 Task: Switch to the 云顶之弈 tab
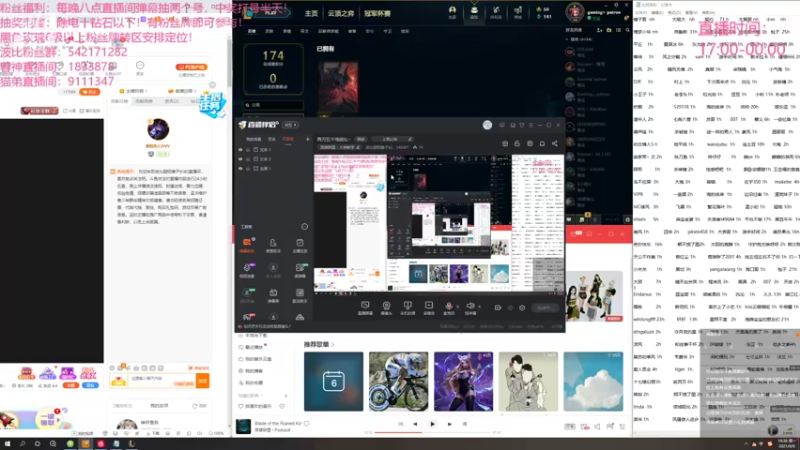pyautogui.click(x=341, y=13)
